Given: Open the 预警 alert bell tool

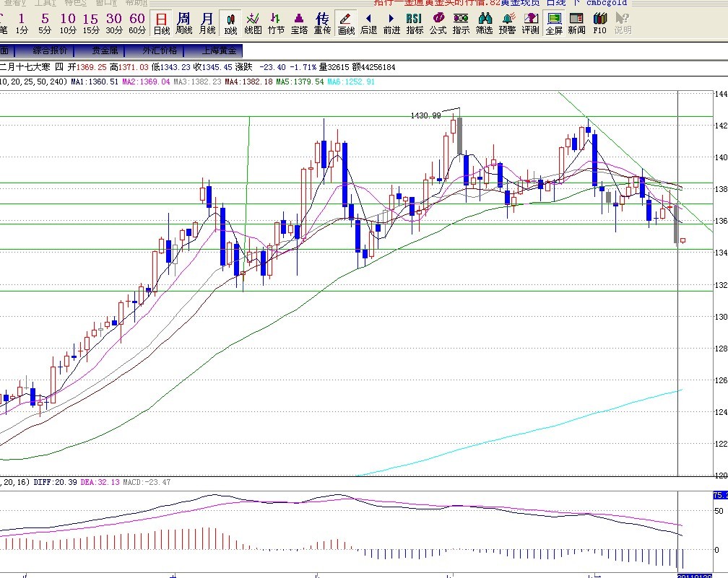Looking at the screenshot, I should point(507,23).
